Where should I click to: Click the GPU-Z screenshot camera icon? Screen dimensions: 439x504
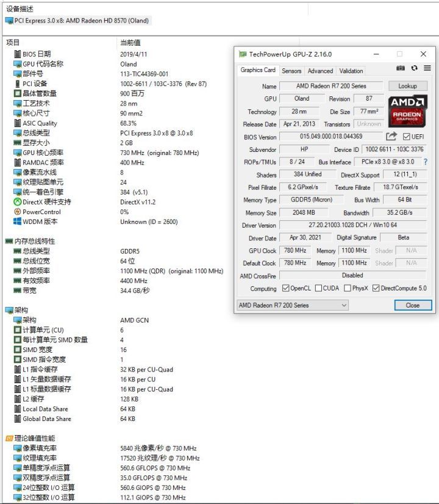pyautogui.click(x=400, y=68)
